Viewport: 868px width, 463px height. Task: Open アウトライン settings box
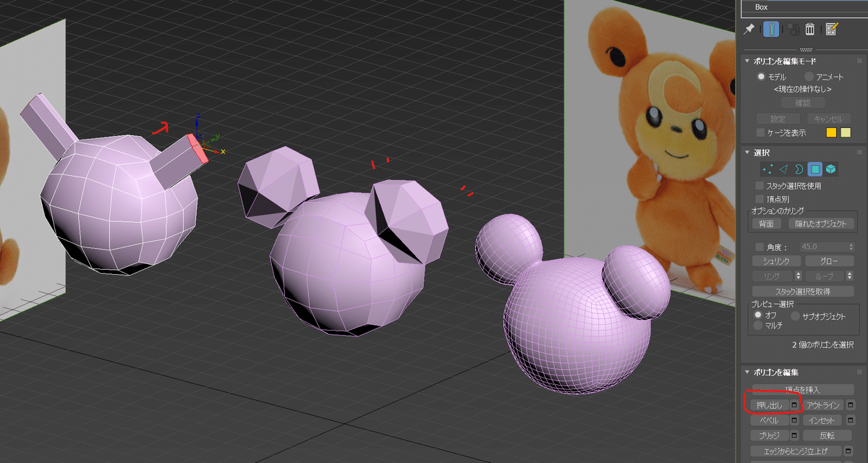pos(851,404)
